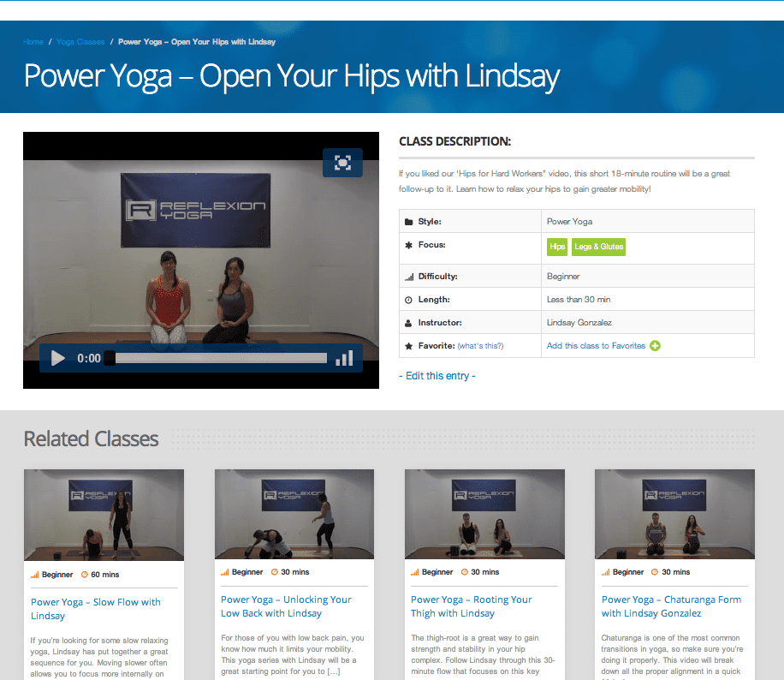The height and width of the screenshot is (680, 784).
Task: Open Unlocking Your Low Back thumbnail
Action: 294,514
